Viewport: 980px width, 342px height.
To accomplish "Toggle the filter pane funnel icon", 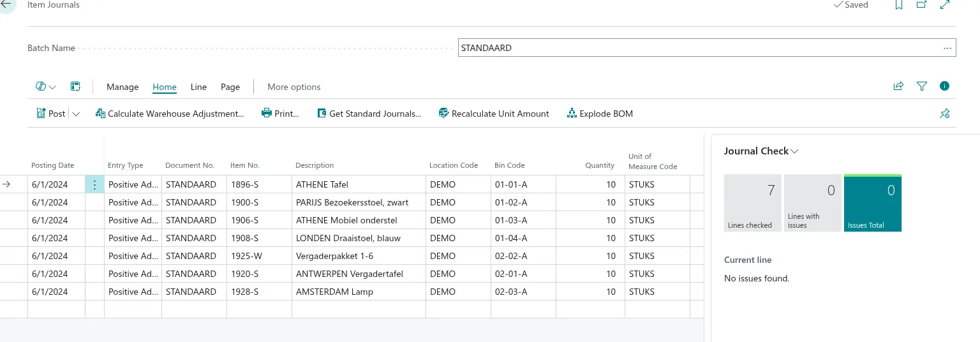I will point(921,86).
